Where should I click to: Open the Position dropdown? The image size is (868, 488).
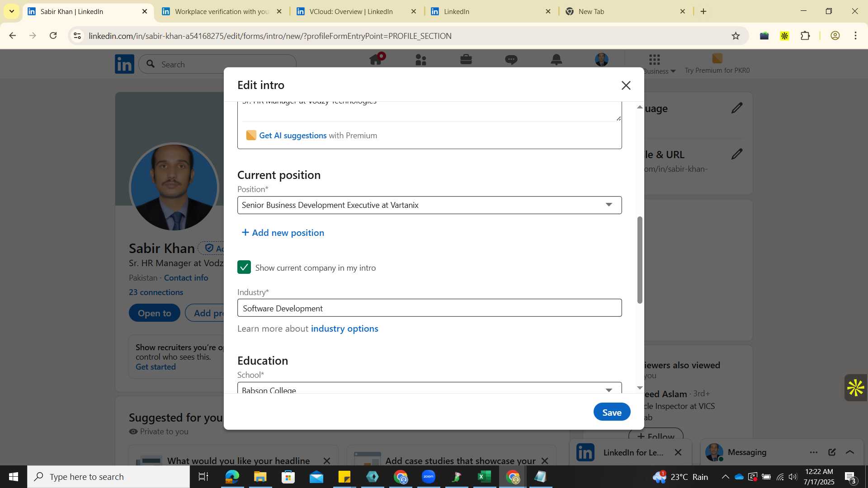429,205
